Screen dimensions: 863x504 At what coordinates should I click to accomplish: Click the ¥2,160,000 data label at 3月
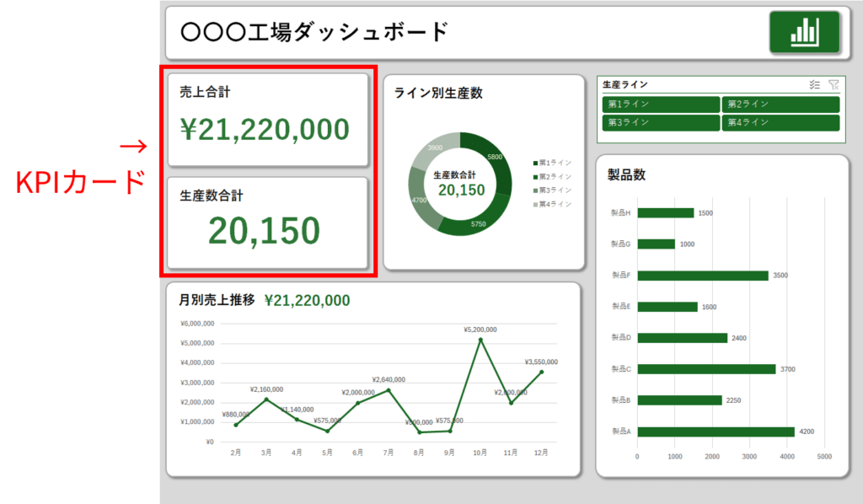pos(267,389)
